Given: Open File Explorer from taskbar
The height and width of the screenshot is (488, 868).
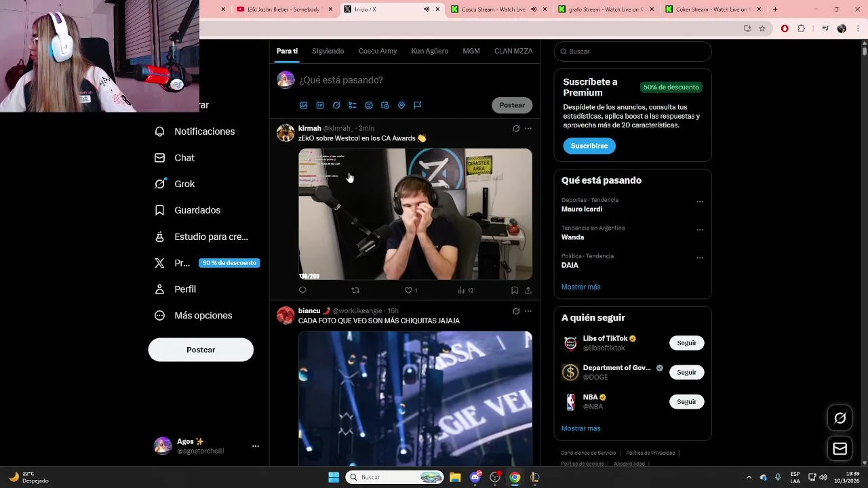Looking at the screenshot, I should click(455, 477).
